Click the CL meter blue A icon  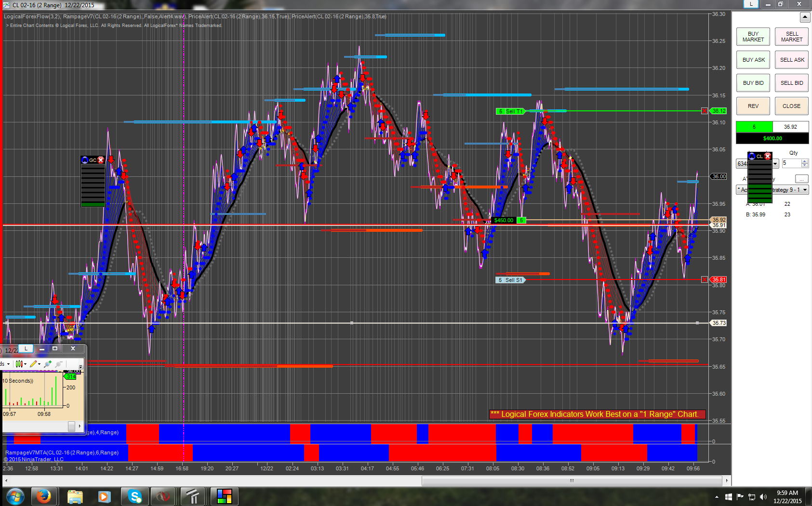pyautogui.click(x=752, y=156)
